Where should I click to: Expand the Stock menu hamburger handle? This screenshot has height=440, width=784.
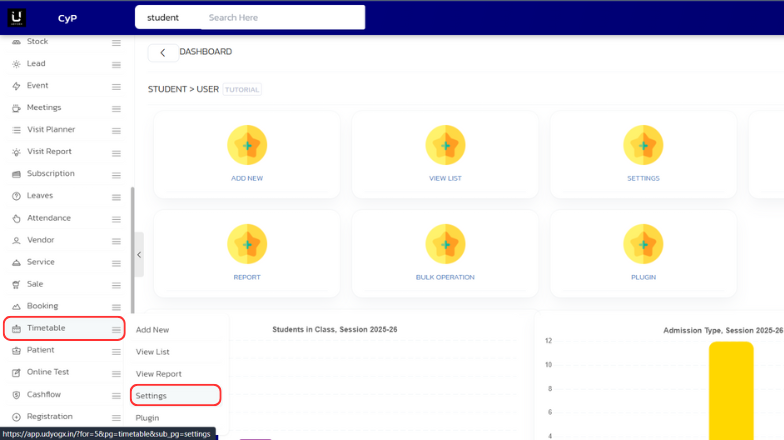point(116,42)
